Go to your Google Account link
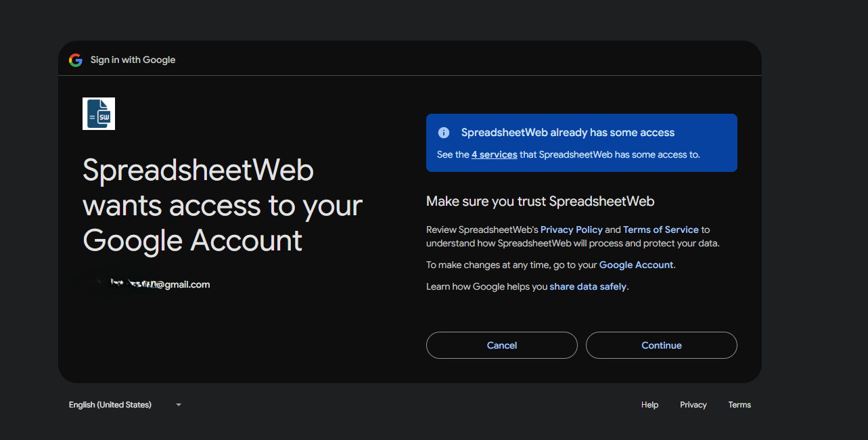Screen dimensions: 868x440 (x=636, y=265)
